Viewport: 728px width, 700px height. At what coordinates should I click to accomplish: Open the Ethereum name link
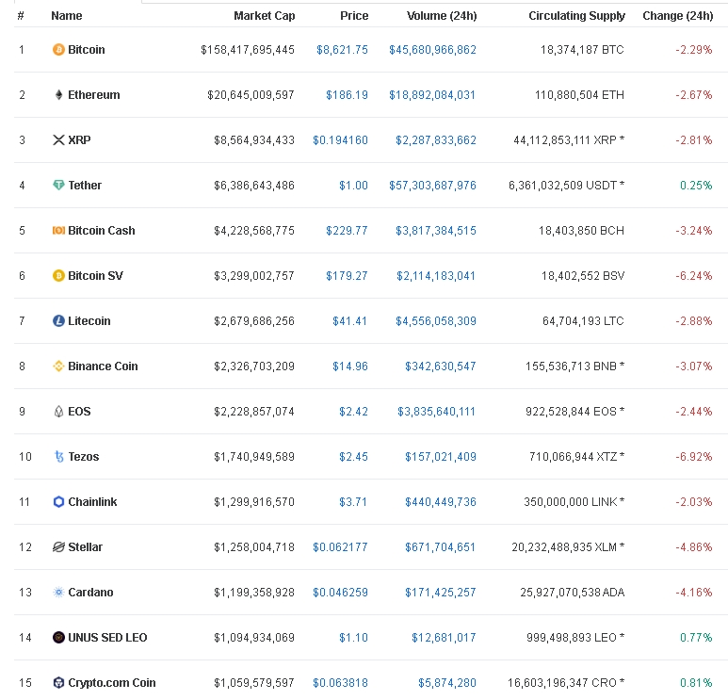94,95
